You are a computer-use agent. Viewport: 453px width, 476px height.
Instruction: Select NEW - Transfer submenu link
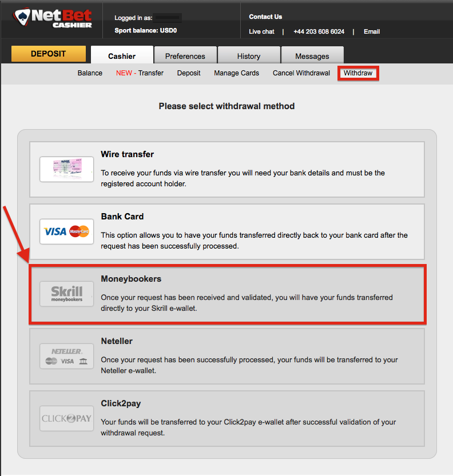[x=140, y=73]
